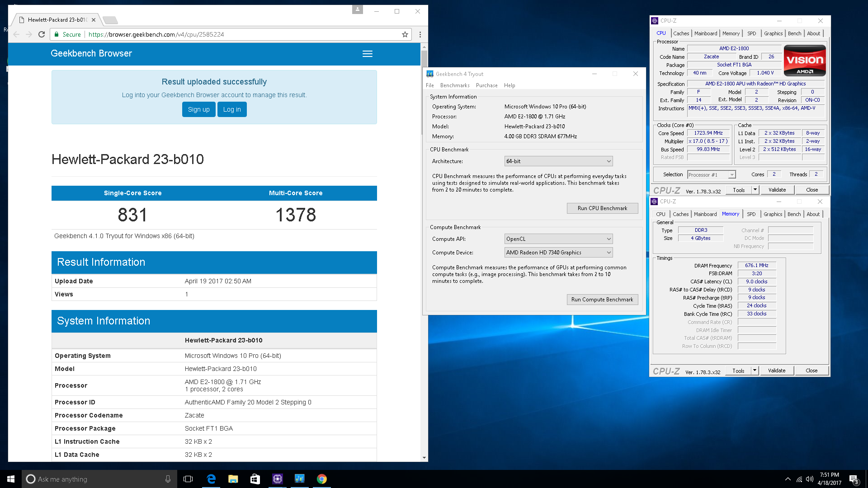868x488 pixels.
Task: Open the Geekbench File menu
Action: pyautogui.click(x=430, y=85)
